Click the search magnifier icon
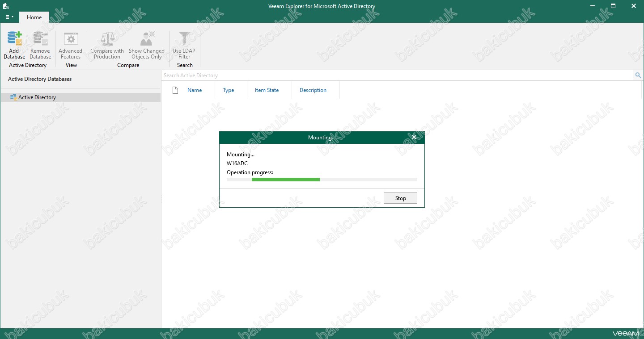644x339 pixels. tap(638, 75)
